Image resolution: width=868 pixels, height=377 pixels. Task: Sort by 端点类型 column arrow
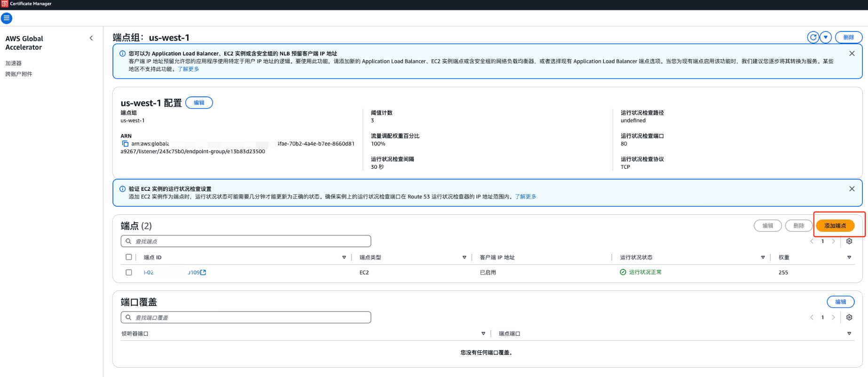464,257
